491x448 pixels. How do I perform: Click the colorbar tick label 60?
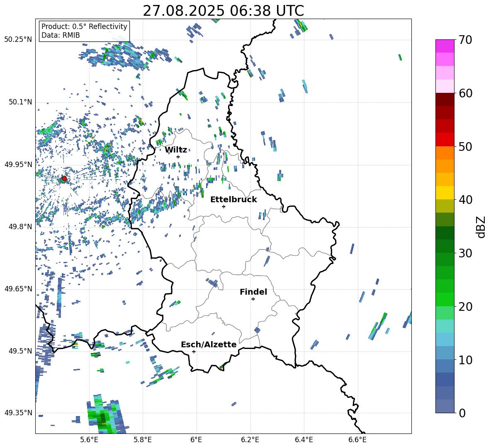465,93
